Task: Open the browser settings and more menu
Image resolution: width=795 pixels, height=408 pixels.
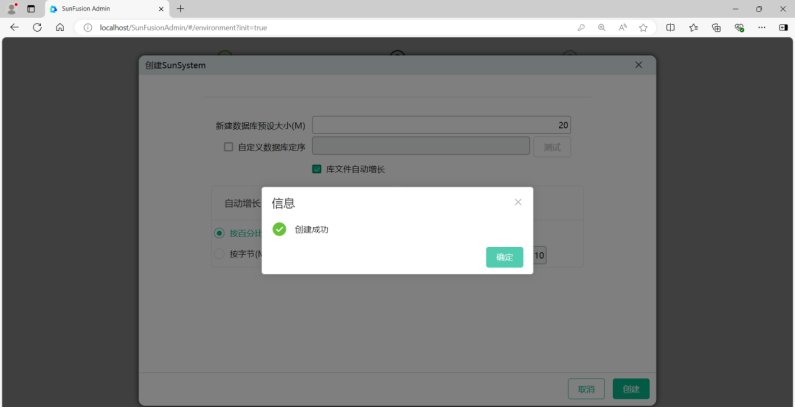Action: click(762, 28)
